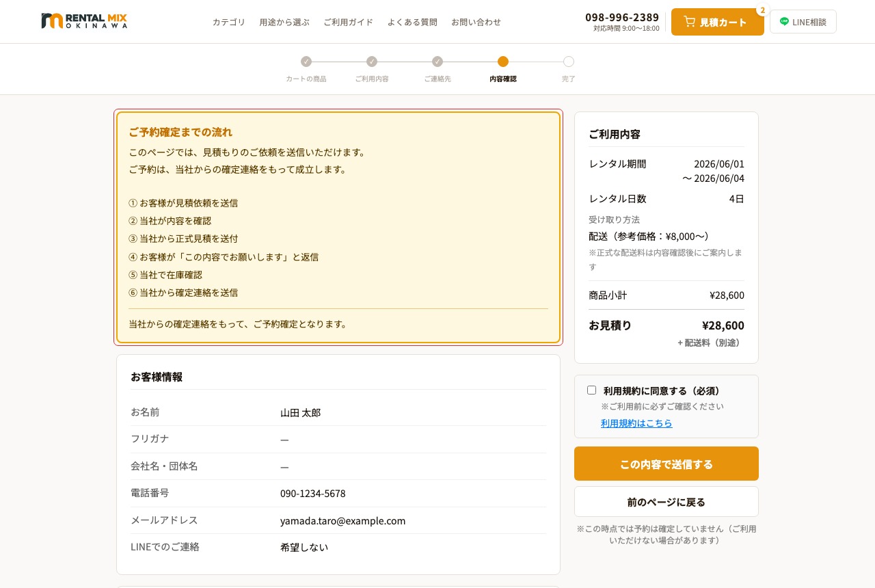Image resolution: width=875 pixels, height=588 pixels.
Task: Check 利用規約に同意する checkbox
Action: click(591, 390)
